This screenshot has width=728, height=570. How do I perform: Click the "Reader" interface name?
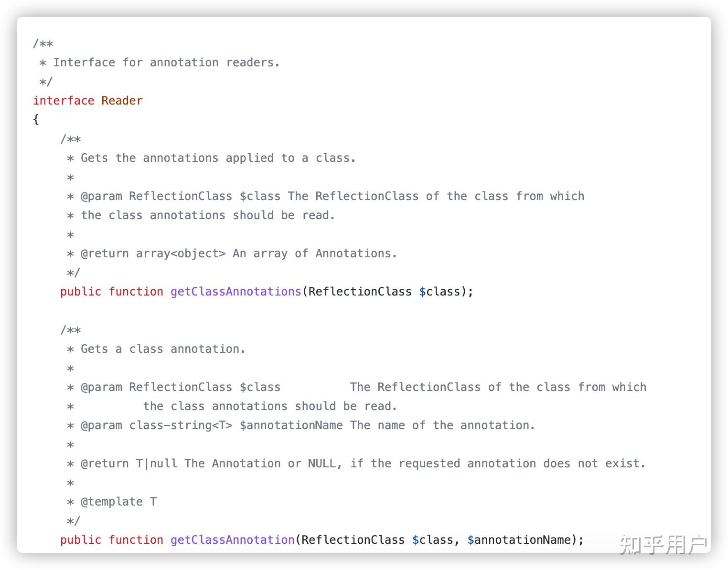click(x=122, y=101)
